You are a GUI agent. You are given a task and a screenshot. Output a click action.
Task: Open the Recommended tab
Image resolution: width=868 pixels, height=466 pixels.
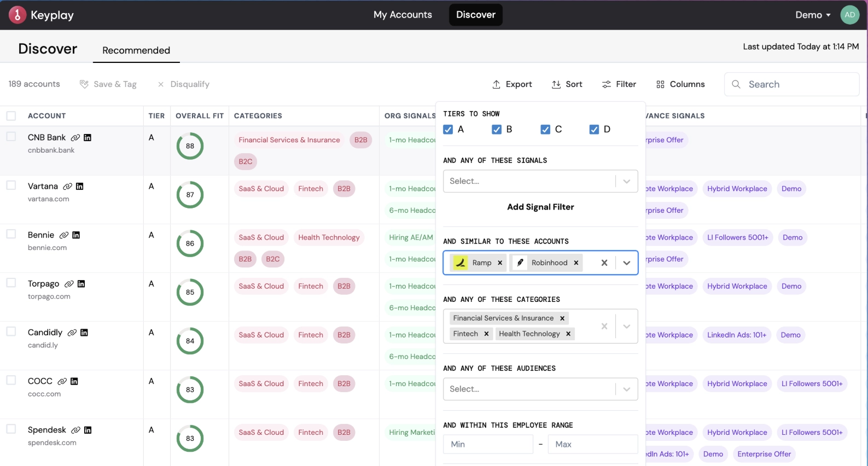[x=136, y=50]
